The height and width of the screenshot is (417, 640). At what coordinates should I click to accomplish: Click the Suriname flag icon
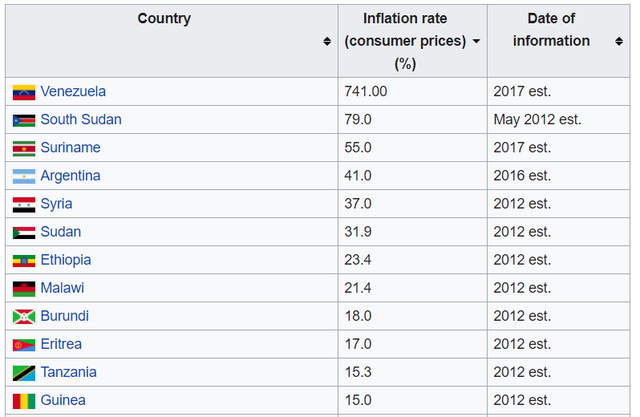24,148
